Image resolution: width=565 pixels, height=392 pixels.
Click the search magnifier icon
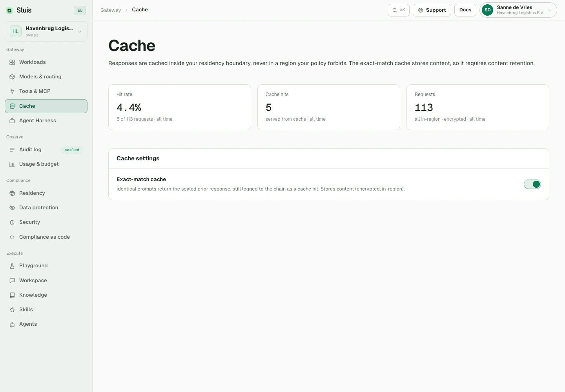395,10
